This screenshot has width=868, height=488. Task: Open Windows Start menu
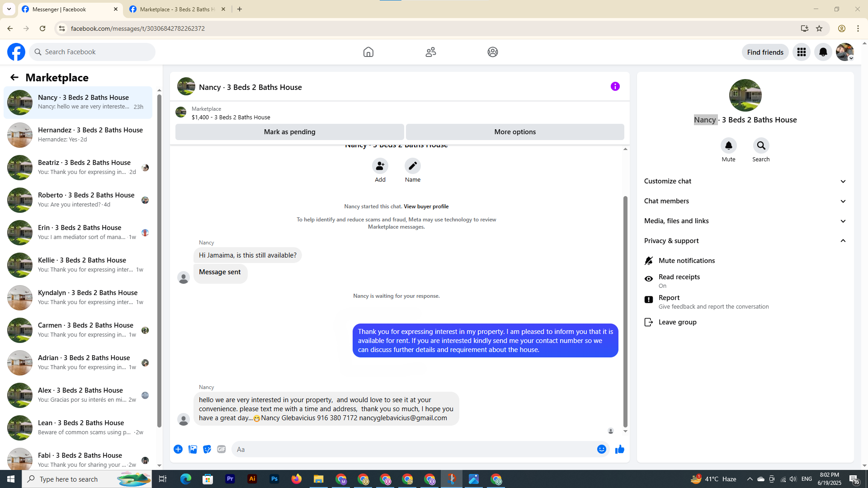coord(11,479)
